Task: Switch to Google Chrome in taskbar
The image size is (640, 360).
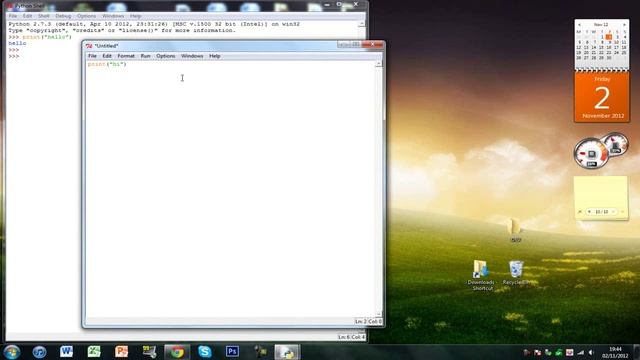Action: tap(177, 352)
